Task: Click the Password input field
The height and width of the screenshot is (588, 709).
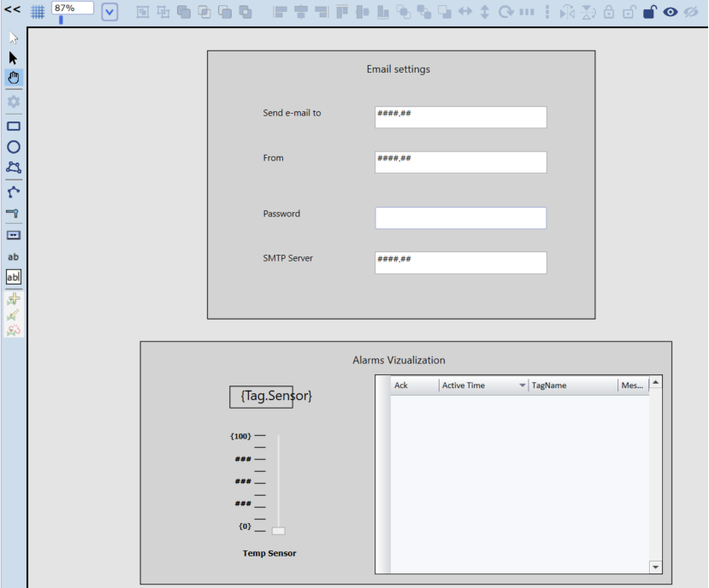Action: (x=460, y=218)
